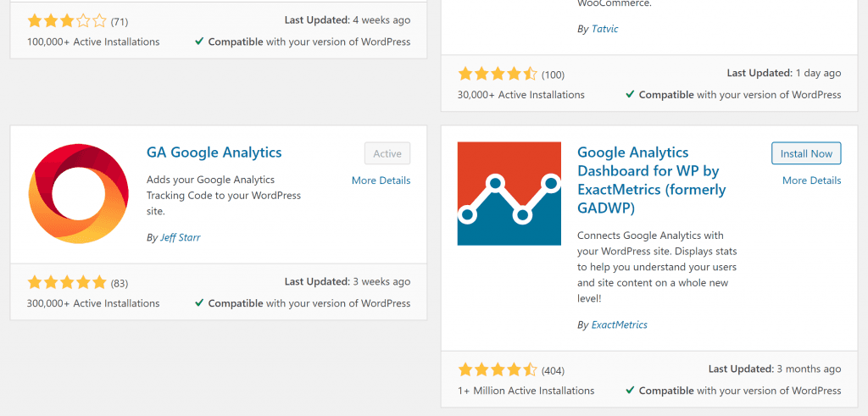Viewport: 868px width, 416px height.
Task: View More Details for GA Google Analytics
Action: click(381, 180)
